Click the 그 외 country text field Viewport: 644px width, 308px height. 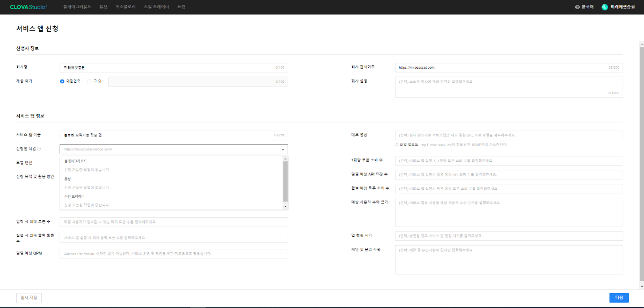[198, 82]
